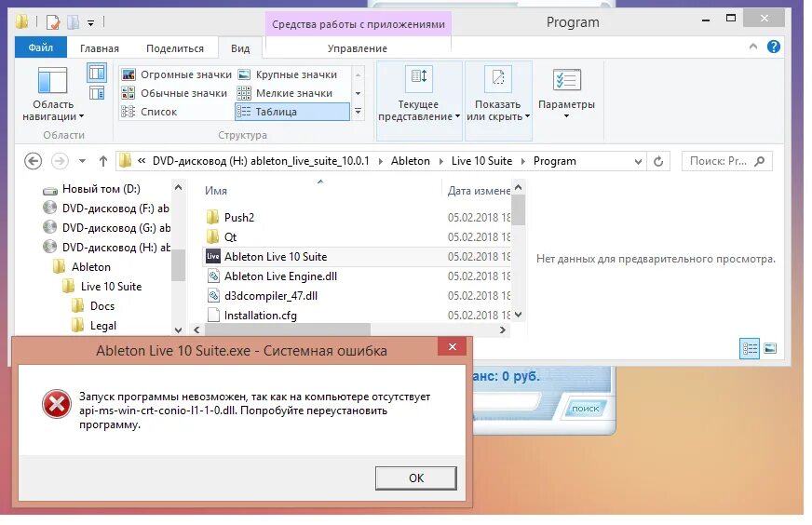The image size is (812, 525).
Task: Open the Файл tab
Action: (40, 47)
